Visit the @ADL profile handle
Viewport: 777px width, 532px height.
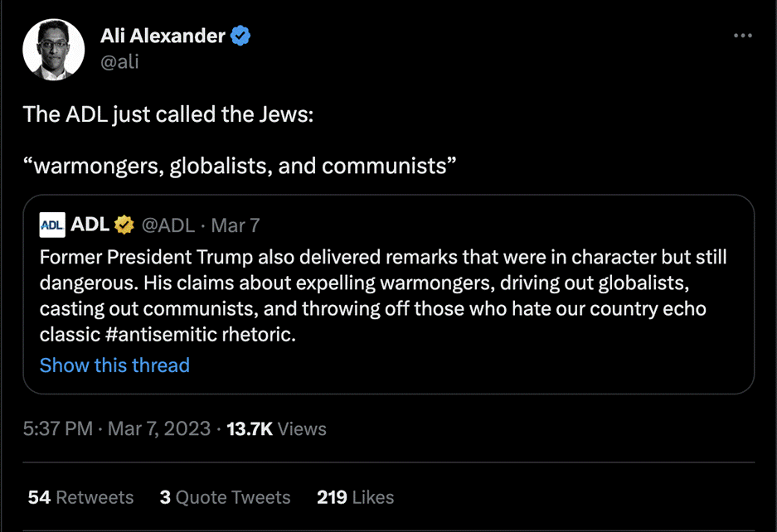(x=168, y=224)
